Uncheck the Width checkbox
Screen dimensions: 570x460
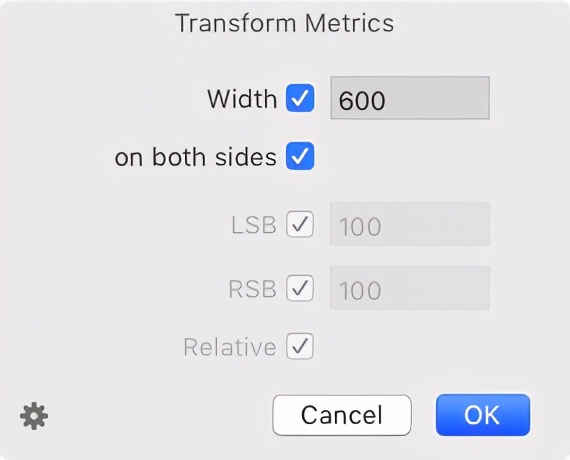(300, 98)
